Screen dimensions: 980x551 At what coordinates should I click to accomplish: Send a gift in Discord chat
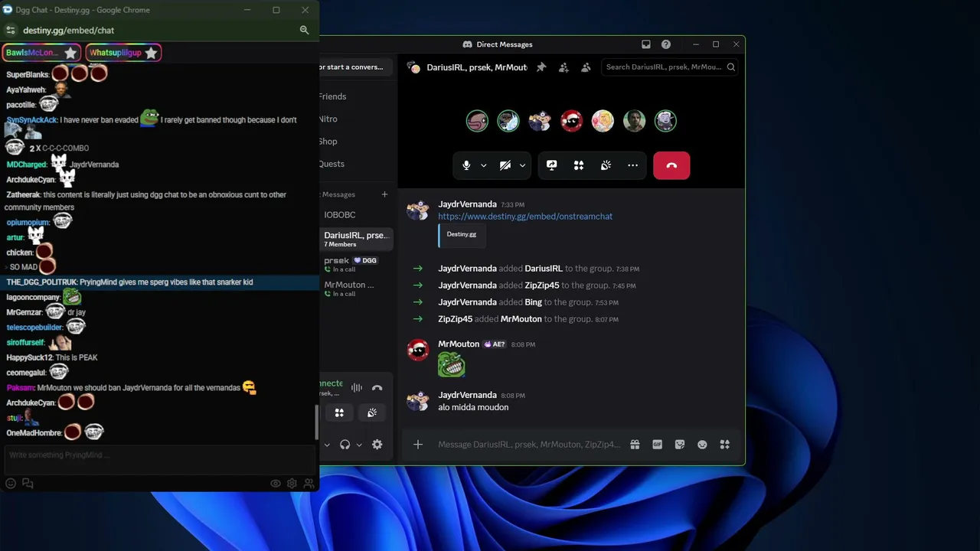click(x=635, y=445)
